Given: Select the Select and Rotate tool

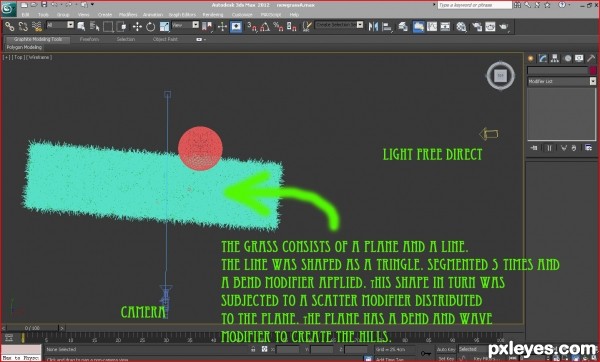Looking at the screenshot, I should pos(151,26).
